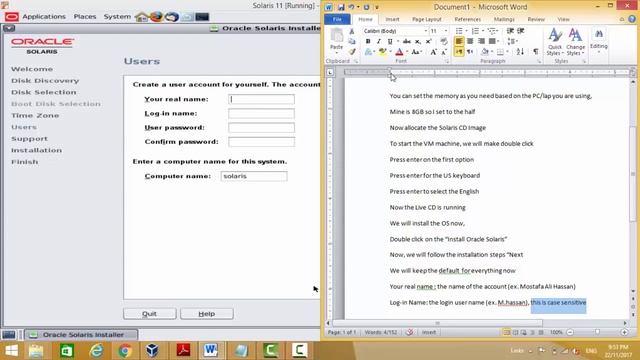Click the Decrease Indent icon
640x360 pixels.
coord(510,31)
